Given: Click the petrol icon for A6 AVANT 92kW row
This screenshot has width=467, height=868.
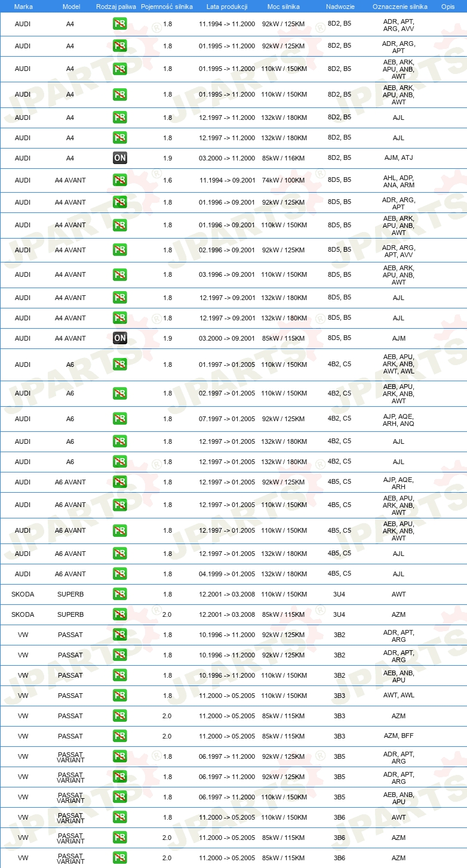Looking at the screenshot, I should click(120, 481).
